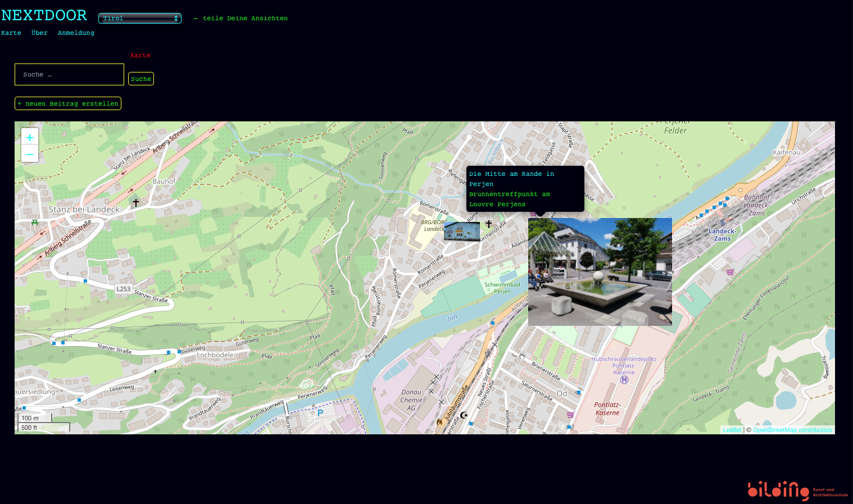Click neuen Beitrag erstellen button
The image size is (853, 504).
(68, 103)
